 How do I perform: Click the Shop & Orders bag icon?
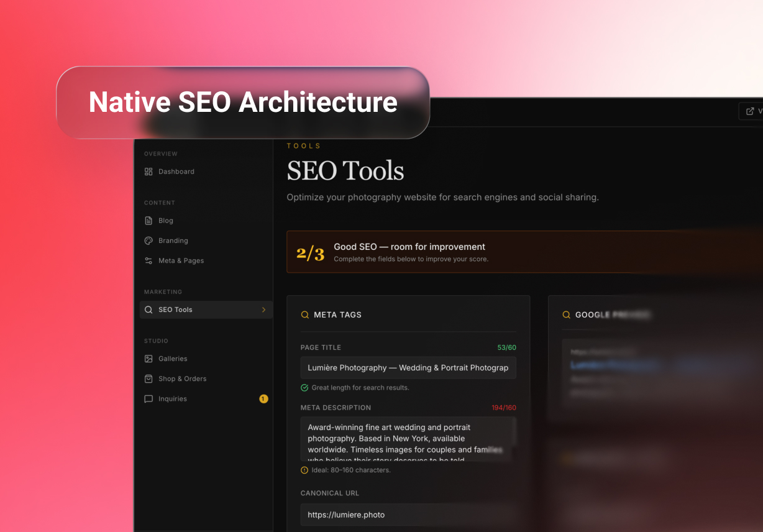[148, 378]
